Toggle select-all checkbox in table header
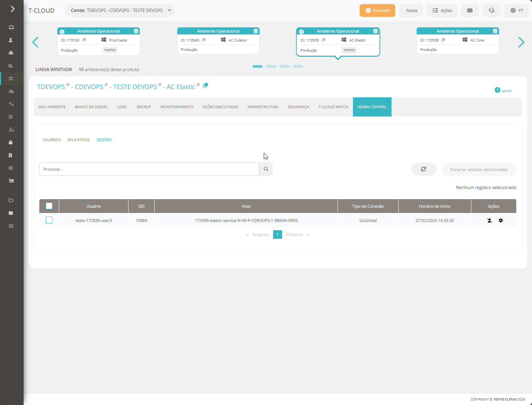 pos(49,206)
